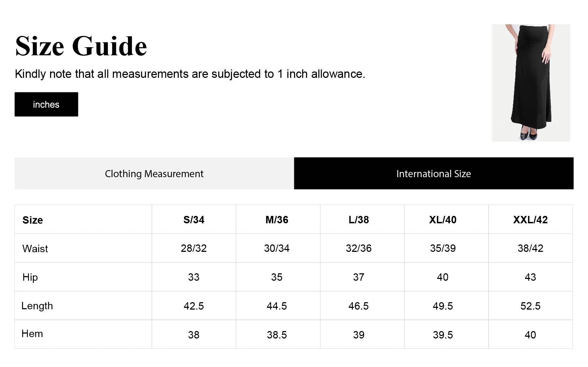Screen dimensions: 588x367
Task: Click the inches unit button
Action: [46, 104]
